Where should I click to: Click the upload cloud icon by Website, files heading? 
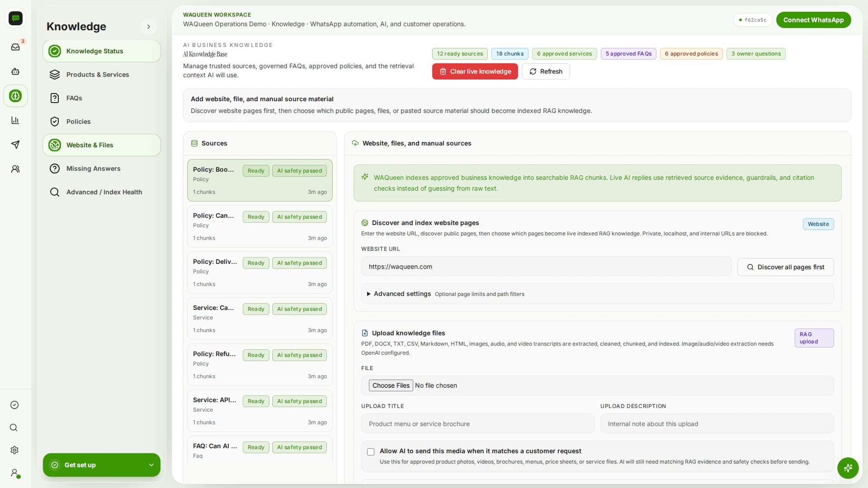(355, 143)
